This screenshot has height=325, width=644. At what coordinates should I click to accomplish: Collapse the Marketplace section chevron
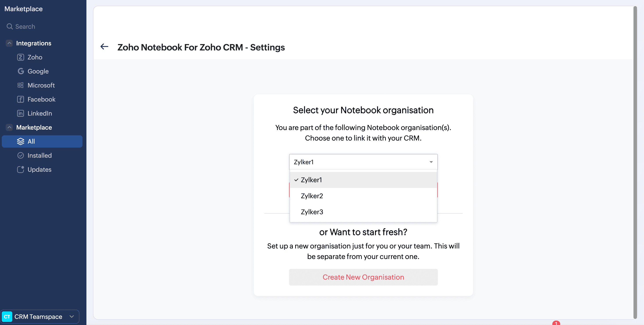[9, 127]
